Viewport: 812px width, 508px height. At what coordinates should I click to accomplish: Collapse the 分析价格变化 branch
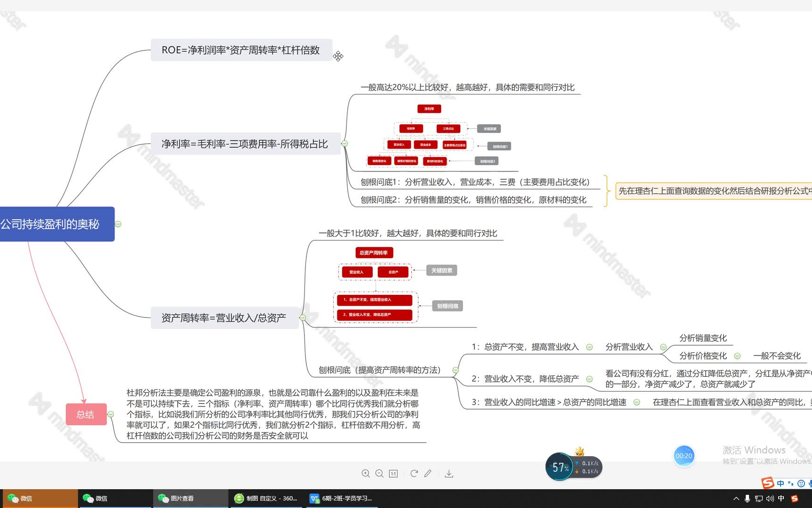click(x=737, y=356)
